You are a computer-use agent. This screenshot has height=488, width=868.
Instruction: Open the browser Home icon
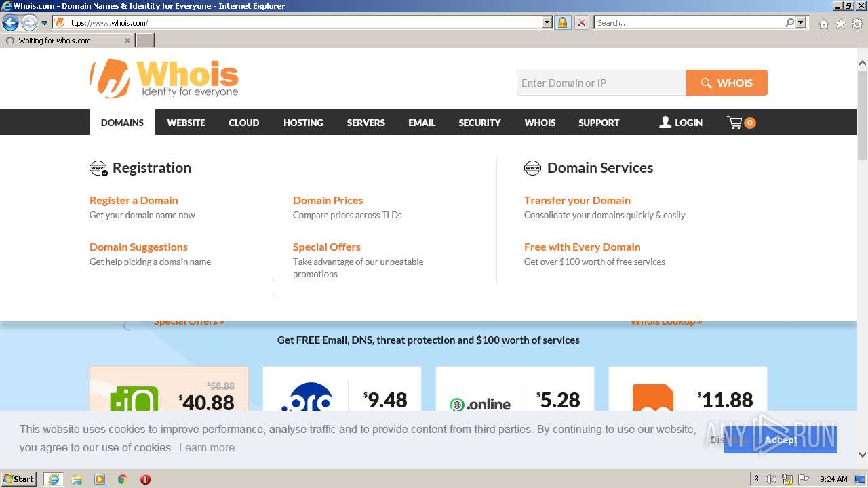(823, 24)
